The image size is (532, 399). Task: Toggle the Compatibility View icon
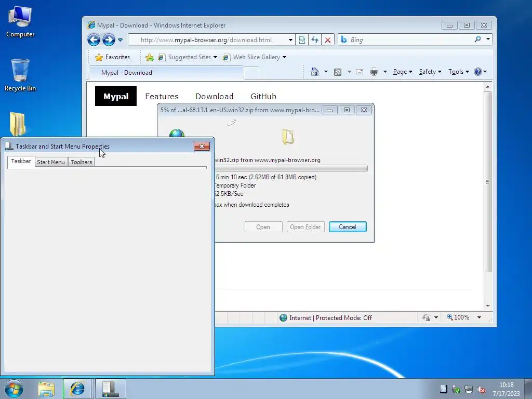302,39
